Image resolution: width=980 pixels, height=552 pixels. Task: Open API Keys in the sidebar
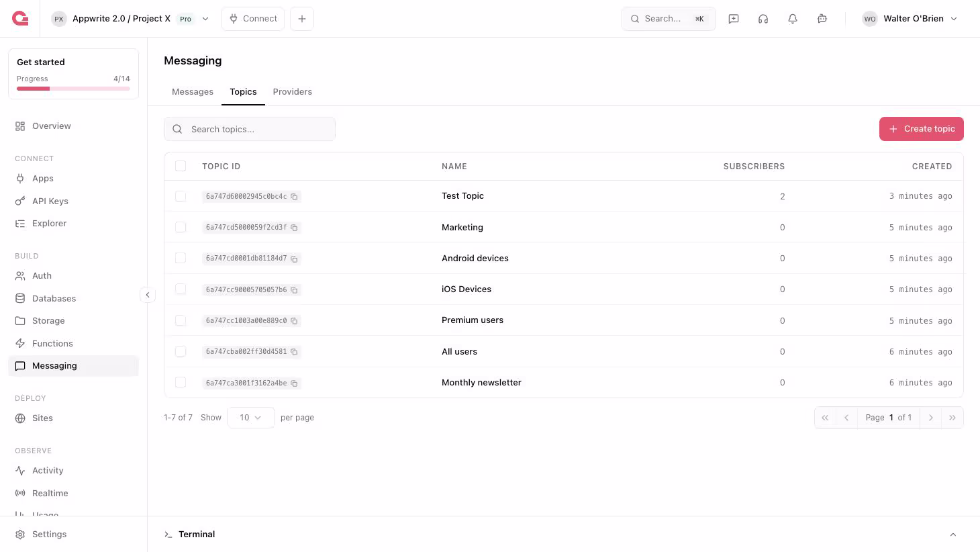tap(73, 201)
